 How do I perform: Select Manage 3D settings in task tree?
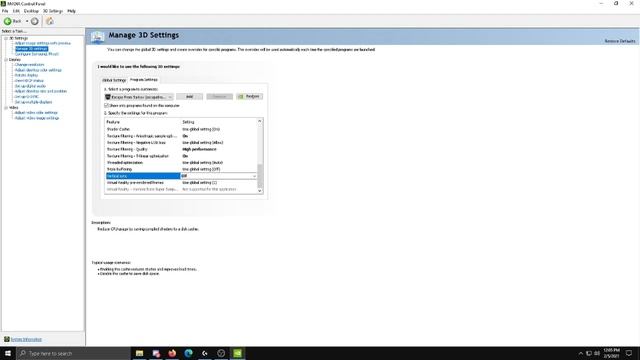point(31,49)
